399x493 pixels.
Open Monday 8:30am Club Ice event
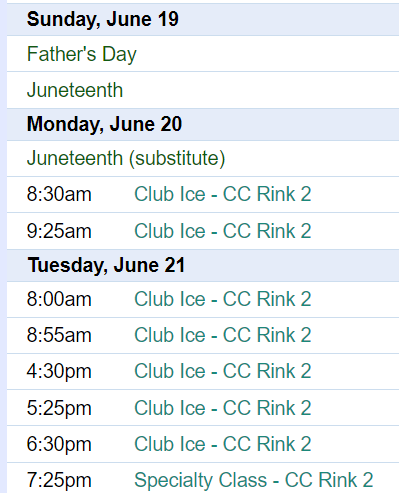(223, 194)
